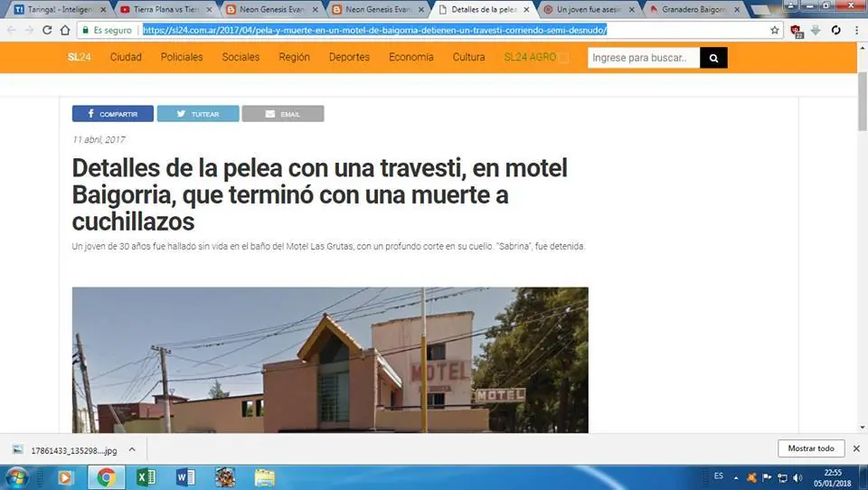Screen dimensions: 868x490
Task: Open the Ciudad menu section
Action: tap(126, 57)
